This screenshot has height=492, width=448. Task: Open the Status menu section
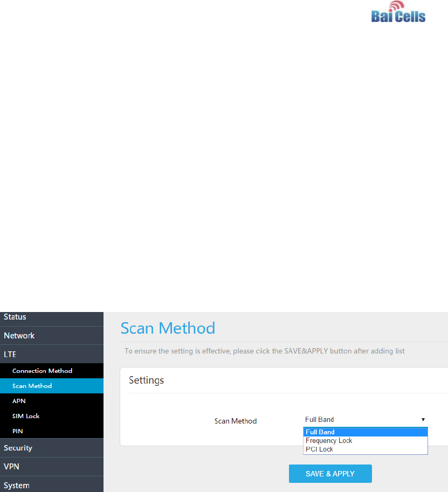(x=52, y=318)
